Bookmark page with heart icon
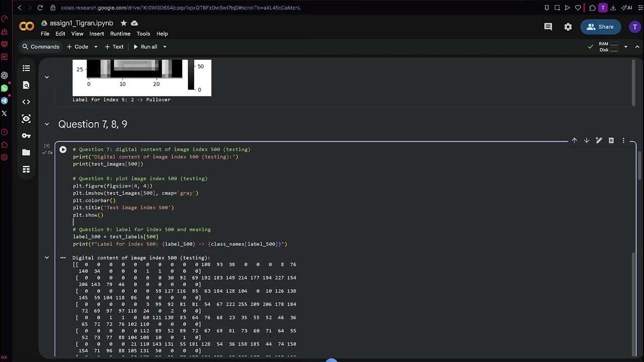Screen dimensions: 644x362 pos(578,8)
